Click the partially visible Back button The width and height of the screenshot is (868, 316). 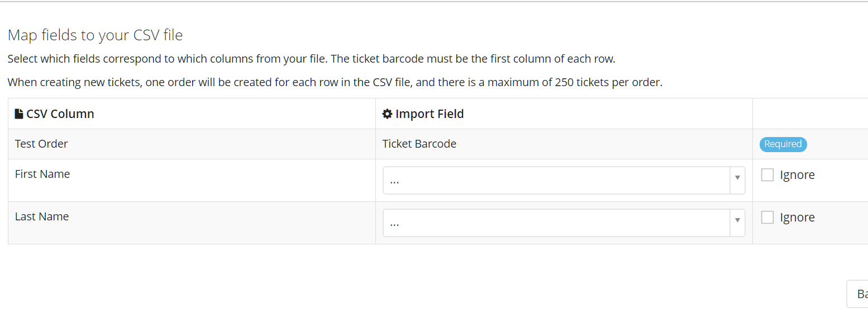coord(858,294)
